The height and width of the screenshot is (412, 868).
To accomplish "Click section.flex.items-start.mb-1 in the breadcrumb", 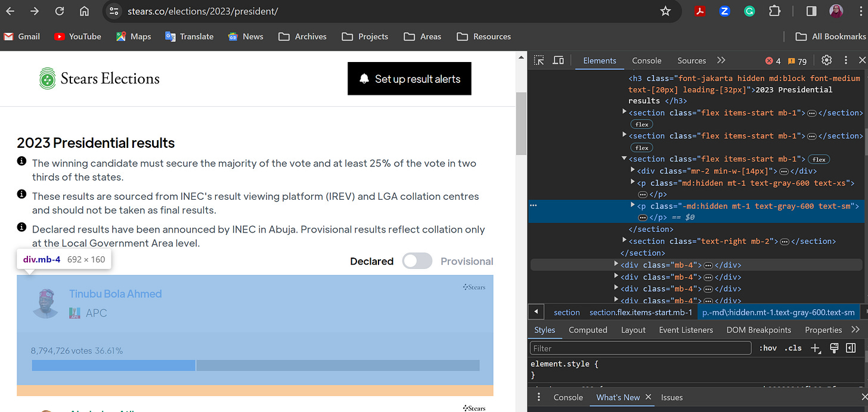I will point(641,312).
